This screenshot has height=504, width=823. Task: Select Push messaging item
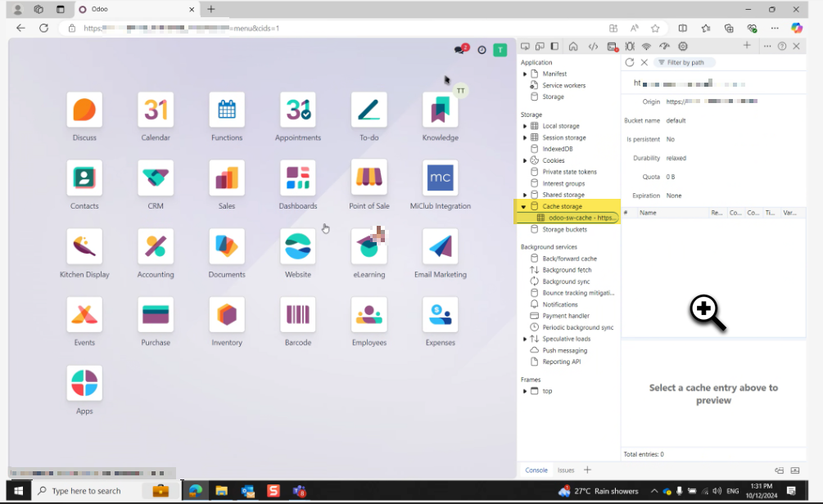click(565, 350)
